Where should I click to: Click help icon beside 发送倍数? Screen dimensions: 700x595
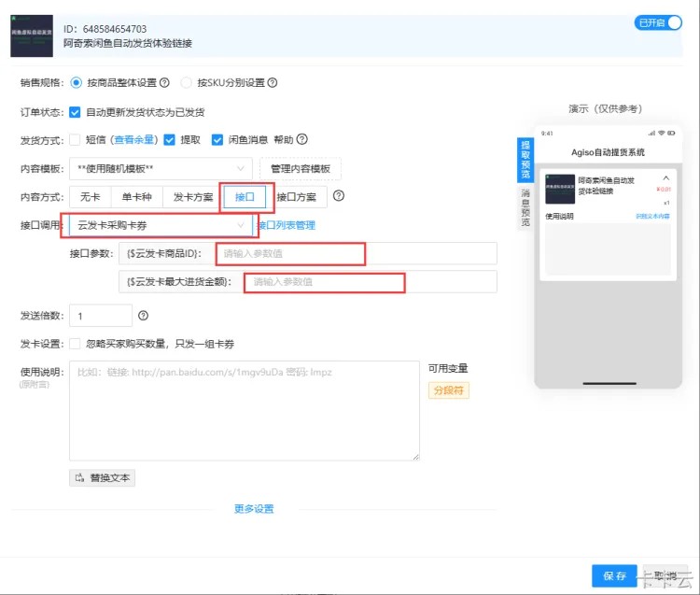tap(144, 316)
